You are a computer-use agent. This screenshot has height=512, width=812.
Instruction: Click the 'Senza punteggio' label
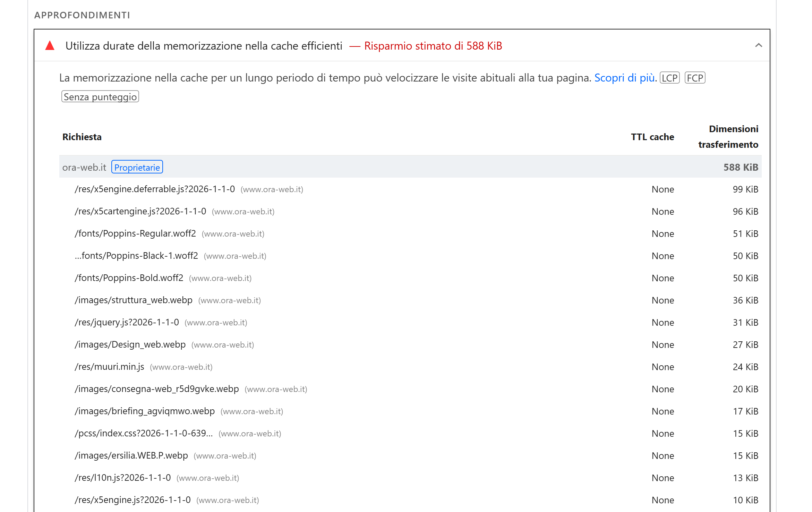(x=100, y=97)
